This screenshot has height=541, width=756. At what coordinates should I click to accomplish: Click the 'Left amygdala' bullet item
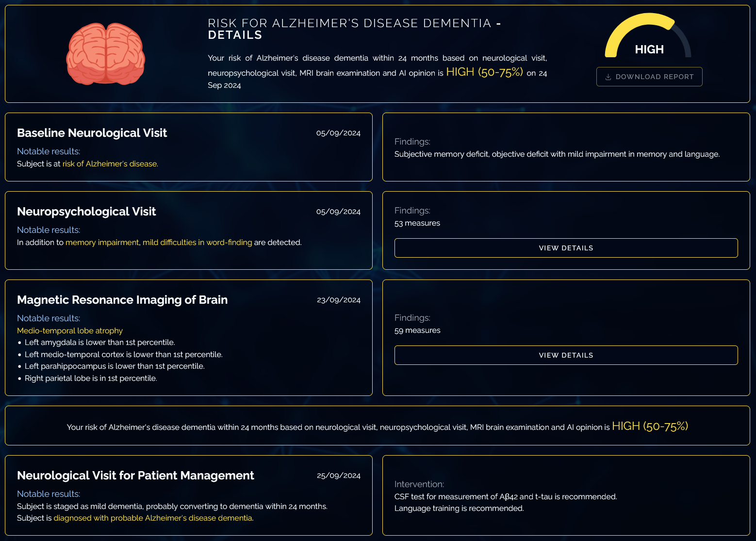coord(99,343)
